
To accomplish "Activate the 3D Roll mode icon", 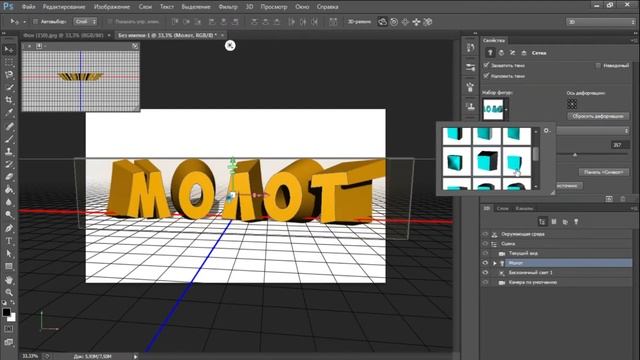I will pyautogui.click(x=394, y=22).
